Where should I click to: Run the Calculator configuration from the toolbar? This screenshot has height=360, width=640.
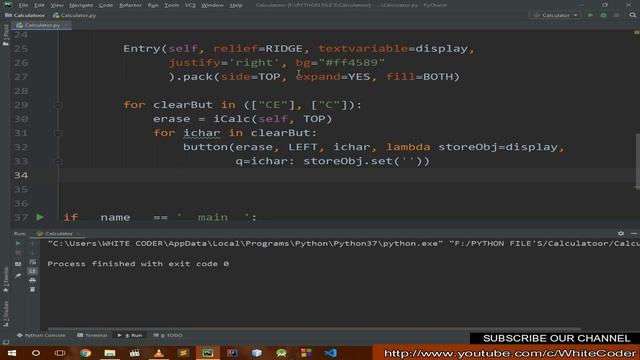click(x=590, y=15)
